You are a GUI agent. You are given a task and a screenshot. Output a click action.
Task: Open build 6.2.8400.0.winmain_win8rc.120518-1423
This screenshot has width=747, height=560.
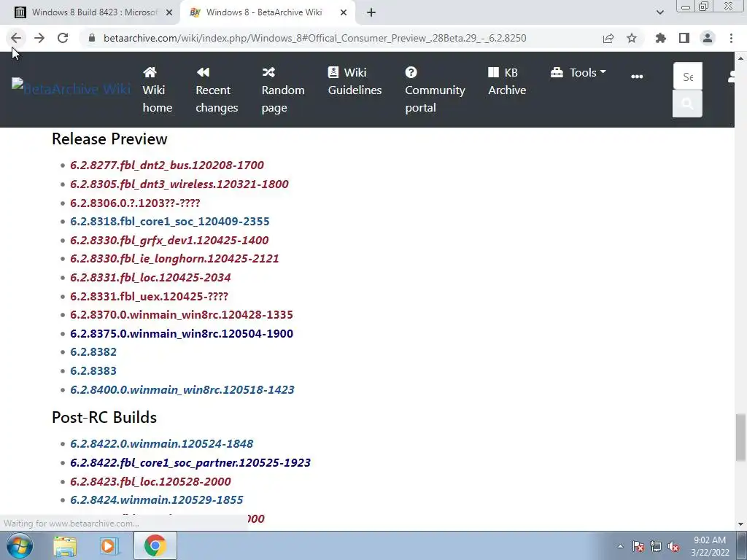coord(182,390)
